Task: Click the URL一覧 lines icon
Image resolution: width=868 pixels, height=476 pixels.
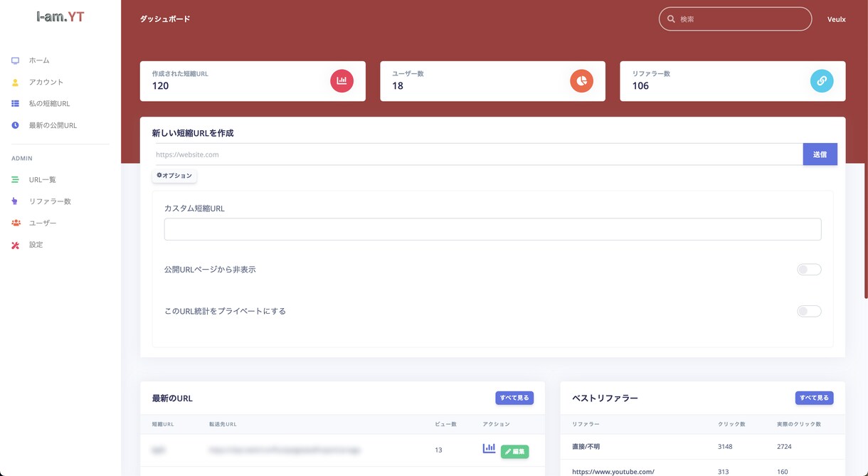Action: coord(15,180)
